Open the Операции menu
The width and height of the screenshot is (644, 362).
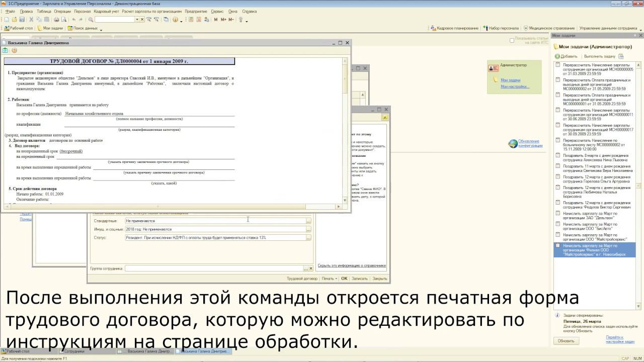pos(62,11)
